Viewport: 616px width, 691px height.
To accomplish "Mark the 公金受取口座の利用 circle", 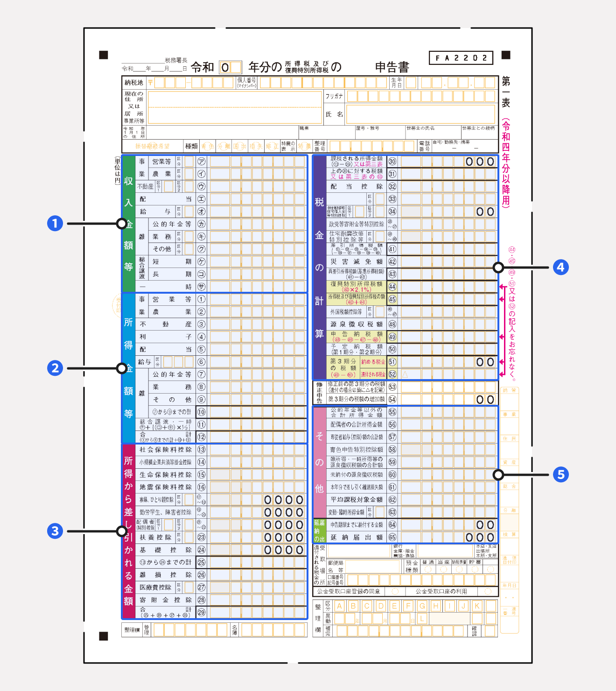I will [x=488, y=592].
